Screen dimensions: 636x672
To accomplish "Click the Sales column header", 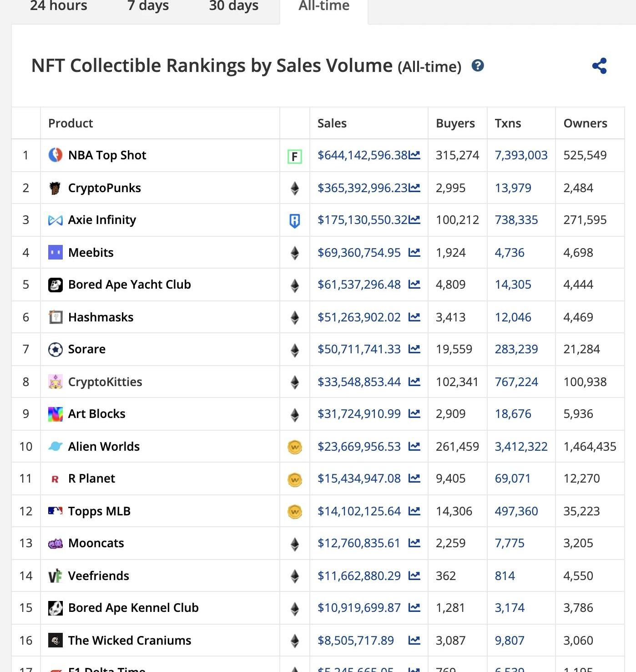I will tap(332, 123).
